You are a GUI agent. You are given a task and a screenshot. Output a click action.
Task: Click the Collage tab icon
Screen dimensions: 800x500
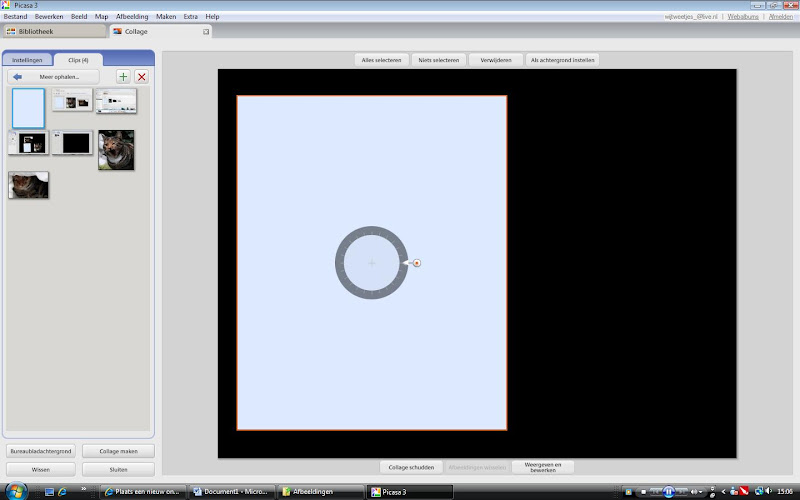click(x=117, y=32)
